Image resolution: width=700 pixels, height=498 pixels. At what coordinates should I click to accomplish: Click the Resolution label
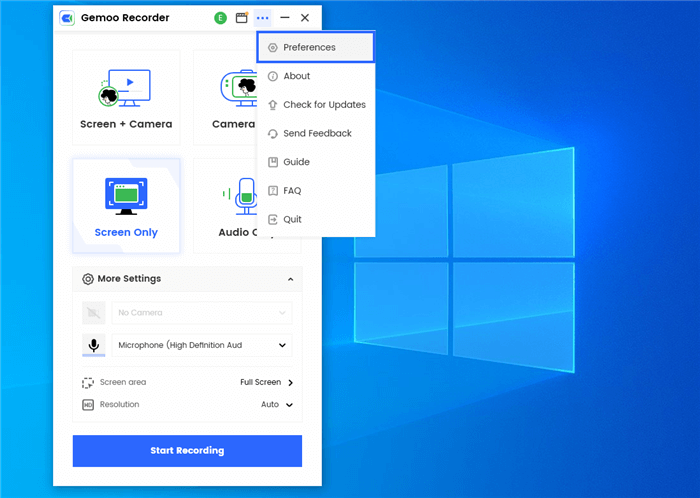[120, 404]
